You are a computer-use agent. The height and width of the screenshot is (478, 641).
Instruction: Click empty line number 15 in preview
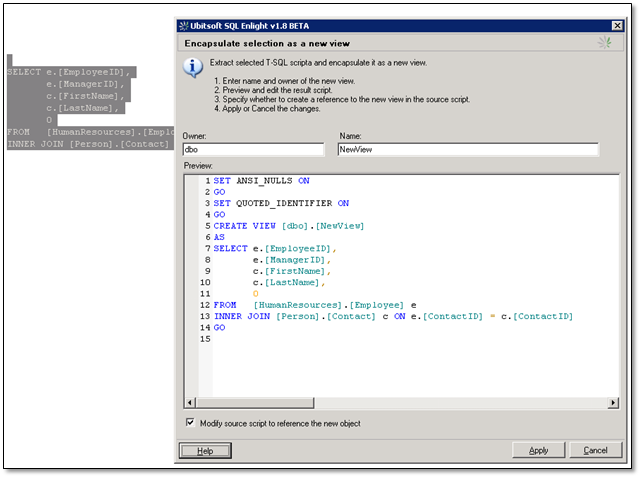point(205,339)
